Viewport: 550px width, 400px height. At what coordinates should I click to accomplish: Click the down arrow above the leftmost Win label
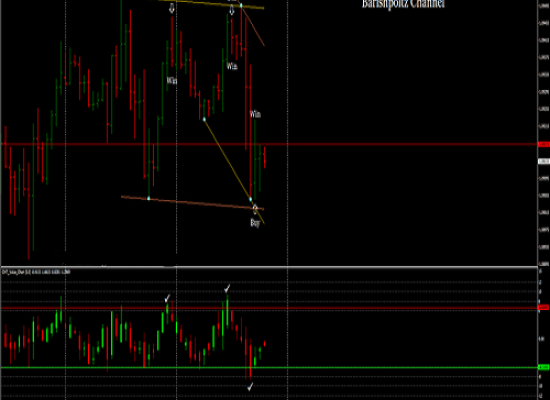tap(172, 9)
